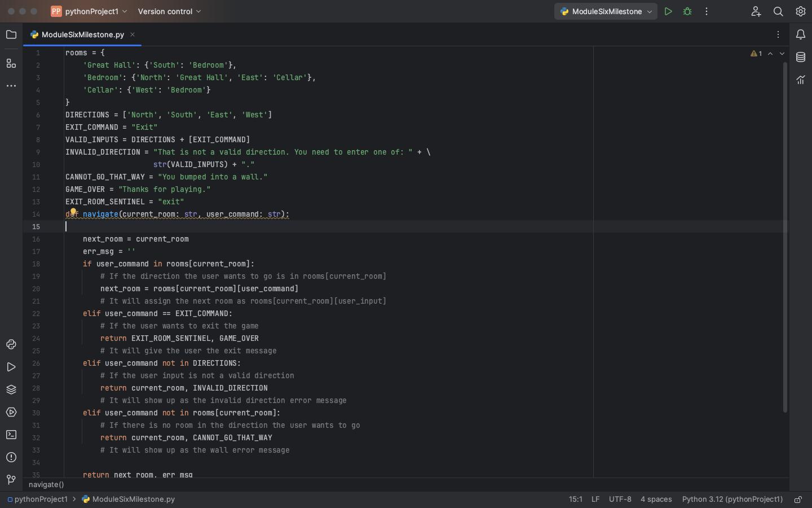
Task: Click the EXIT_COMMAND assignment on line 7
Action: 112,128
